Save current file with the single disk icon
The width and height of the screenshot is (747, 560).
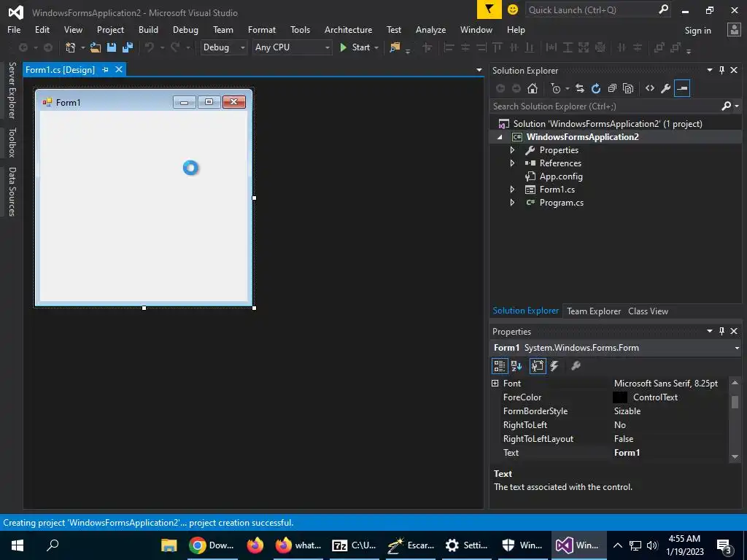(x=112, y=47)
